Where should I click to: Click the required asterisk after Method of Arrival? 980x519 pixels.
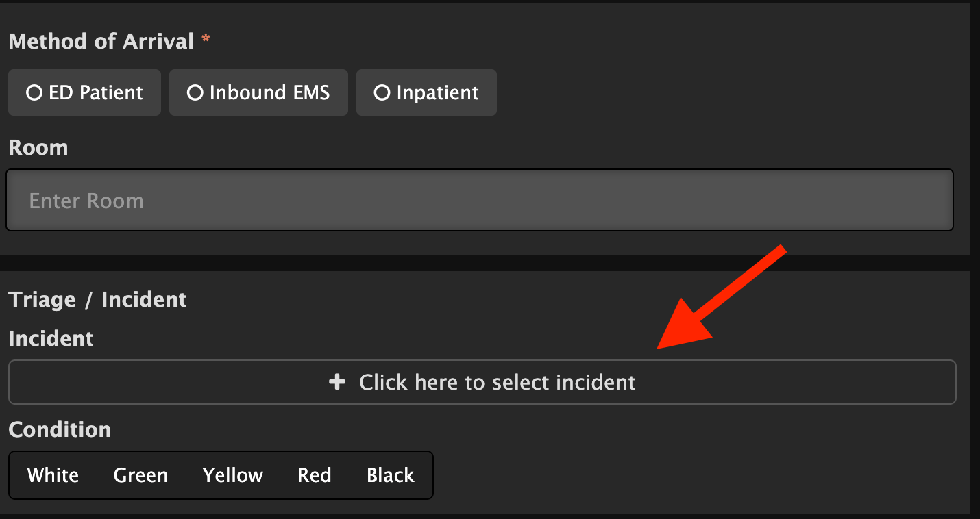point(206,40)
